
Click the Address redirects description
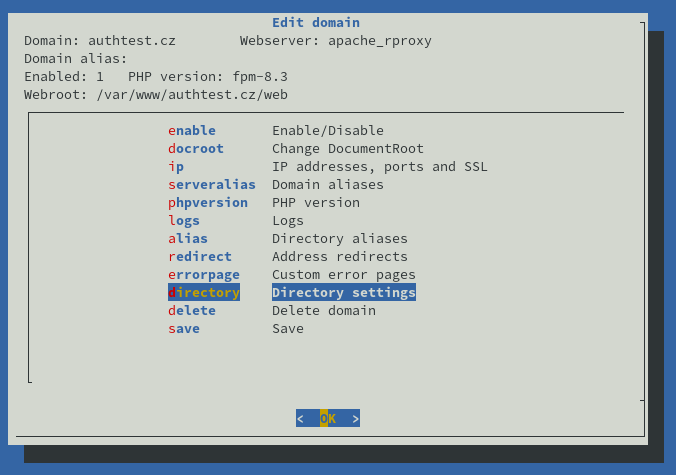[340, 257]
